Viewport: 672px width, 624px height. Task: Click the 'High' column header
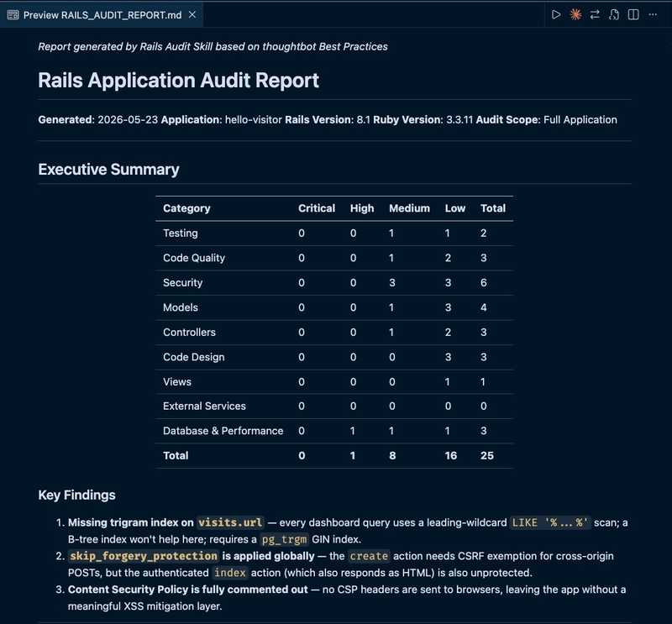(362, 208)
